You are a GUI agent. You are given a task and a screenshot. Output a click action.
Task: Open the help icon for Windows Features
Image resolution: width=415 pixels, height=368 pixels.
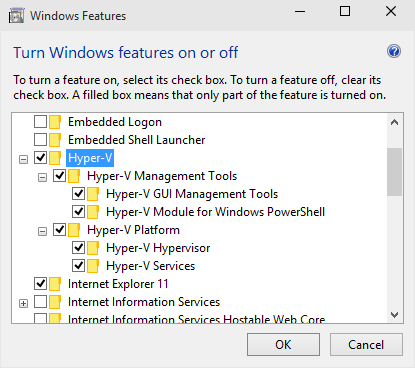pyautogui.click(x=394, y=52)
